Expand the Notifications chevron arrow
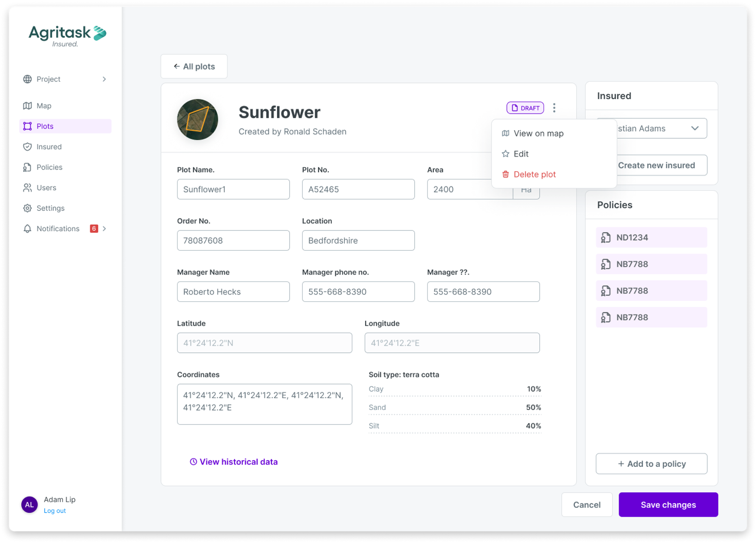756x543 pixels. pyautogui.click(x=104, y=229)
